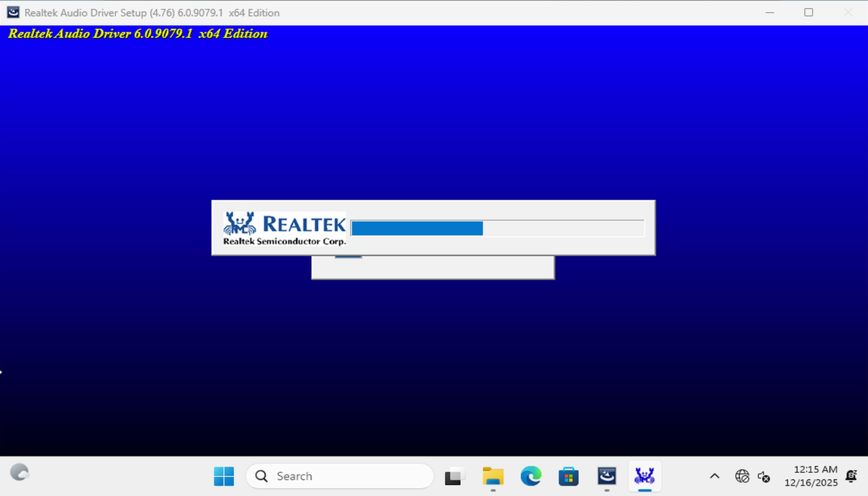Screen dimensions: 868x496
Task: Select the partially hidden dialog behind the progress window
Action: (433, 268)
